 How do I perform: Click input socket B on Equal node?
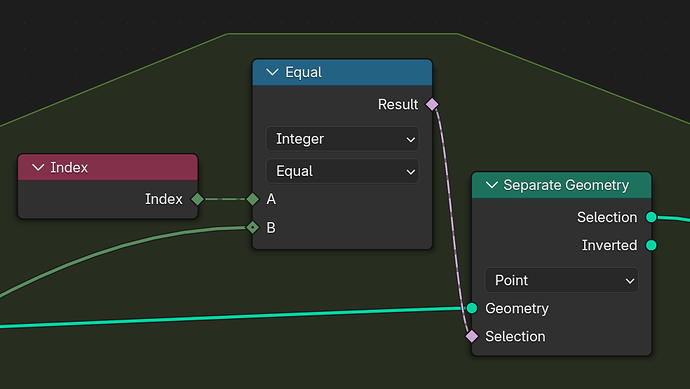click(253, 228)
